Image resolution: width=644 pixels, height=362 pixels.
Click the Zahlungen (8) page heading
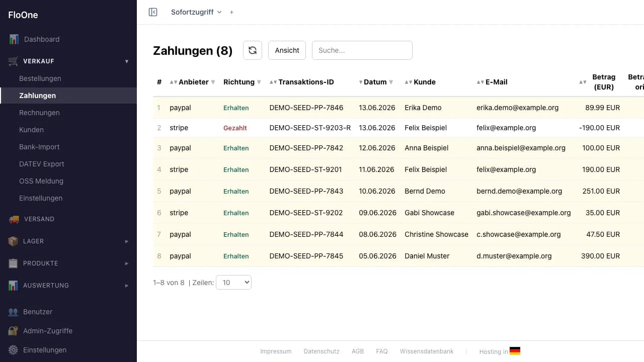pyautogui.click(x=193, y=51)
